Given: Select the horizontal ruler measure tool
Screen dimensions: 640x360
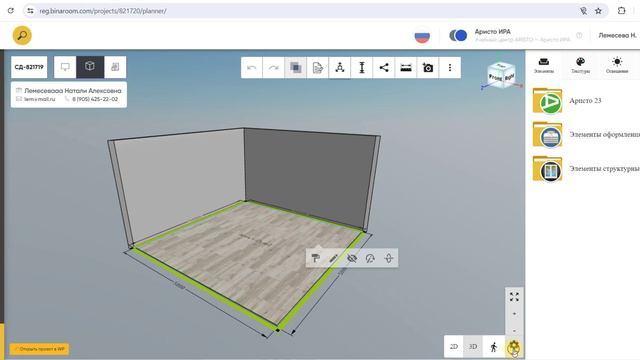Looking at the screenshot, I should (x=406, y=68).
